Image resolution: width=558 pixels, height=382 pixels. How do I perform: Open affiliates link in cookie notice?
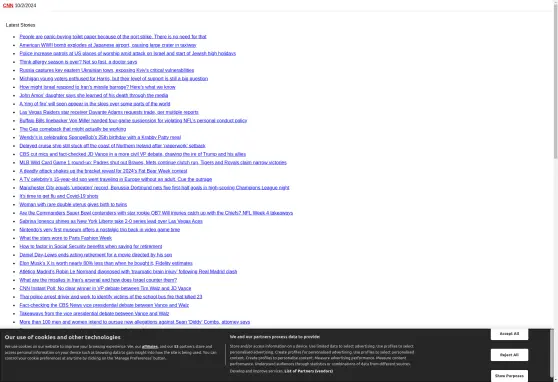pos(150,346)
